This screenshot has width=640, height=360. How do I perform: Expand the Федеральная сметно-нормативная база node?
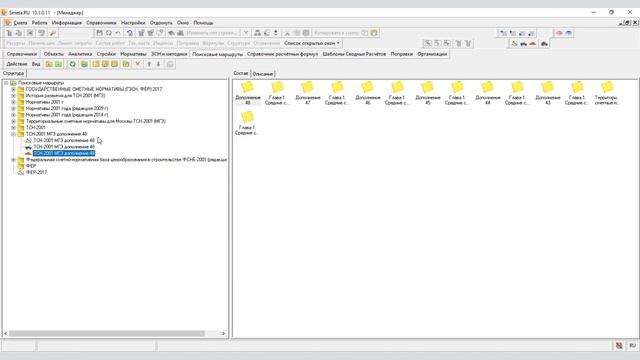tap(13, 160)
